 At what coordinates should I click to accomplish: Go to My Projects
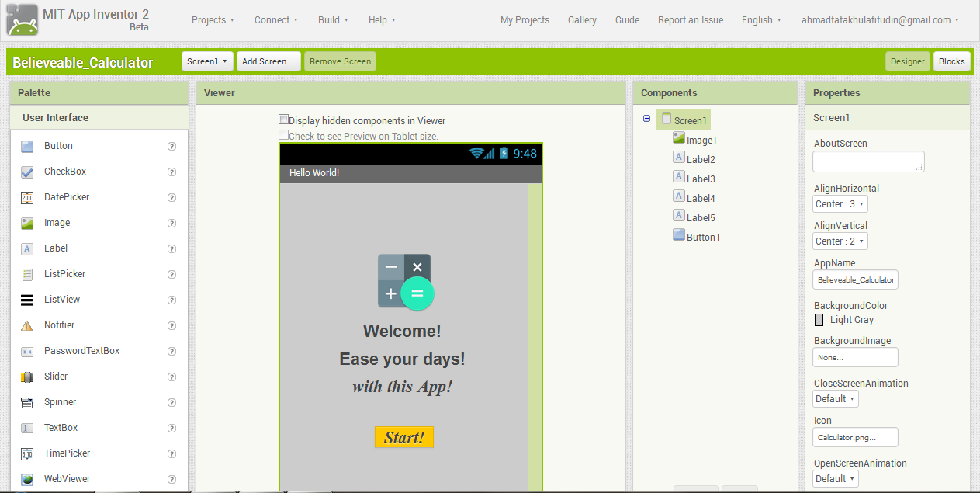[x=525, y=20]
